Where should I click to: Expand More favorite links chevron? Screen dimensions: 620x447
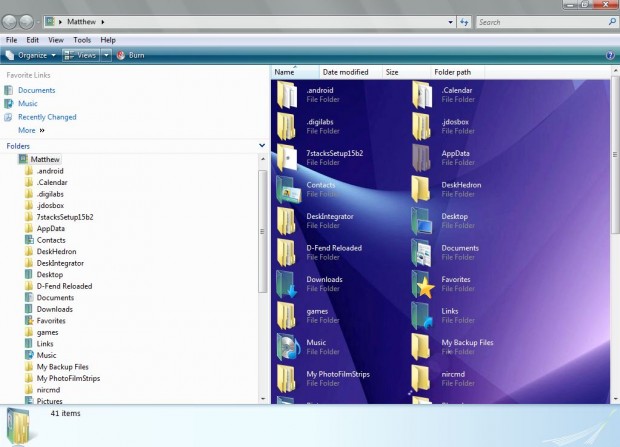[x=42, y=130]
